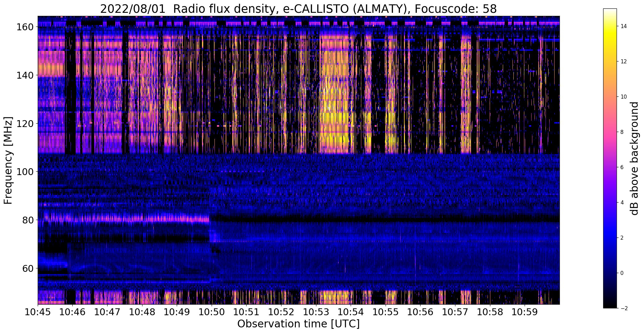Image resolution: width=644 pixels, height=333 pixels.
Task: Click the 4 colorbar tick label
Action: coord(622,203)
